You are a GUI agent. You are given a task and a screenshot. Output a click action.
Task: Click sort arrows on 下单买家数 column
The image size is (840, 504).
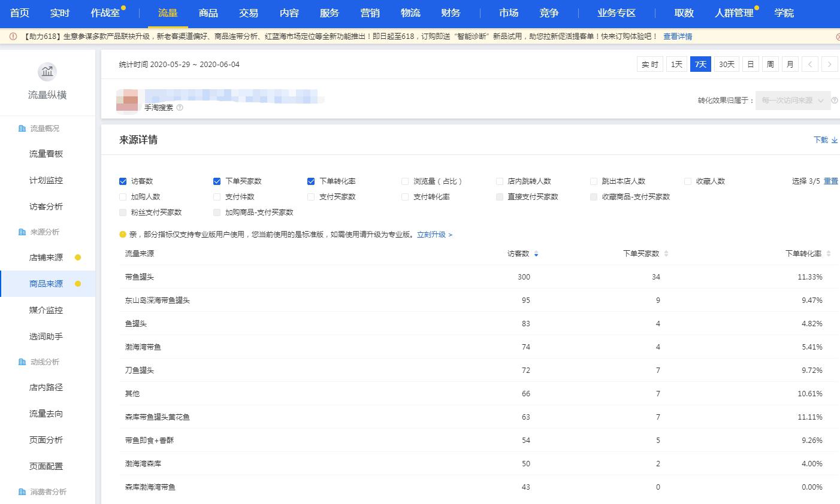click(666, 254)
